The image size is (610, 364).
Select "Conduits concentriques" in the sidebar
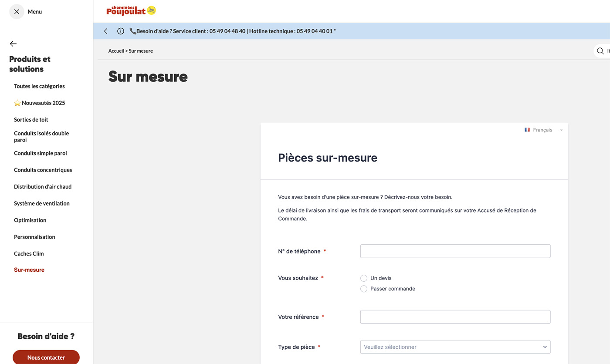43,170
